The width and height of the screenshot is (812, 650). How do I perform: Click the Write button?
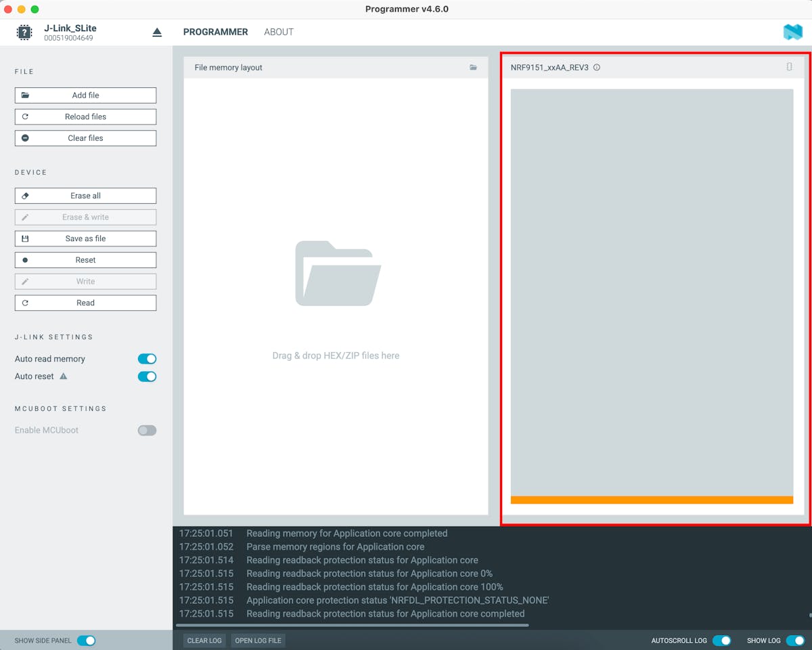[85, 282]
